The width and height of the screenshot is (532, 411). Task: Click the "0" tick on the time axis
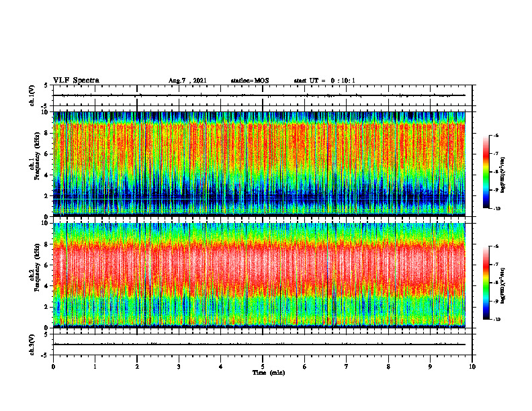point(53,367)
